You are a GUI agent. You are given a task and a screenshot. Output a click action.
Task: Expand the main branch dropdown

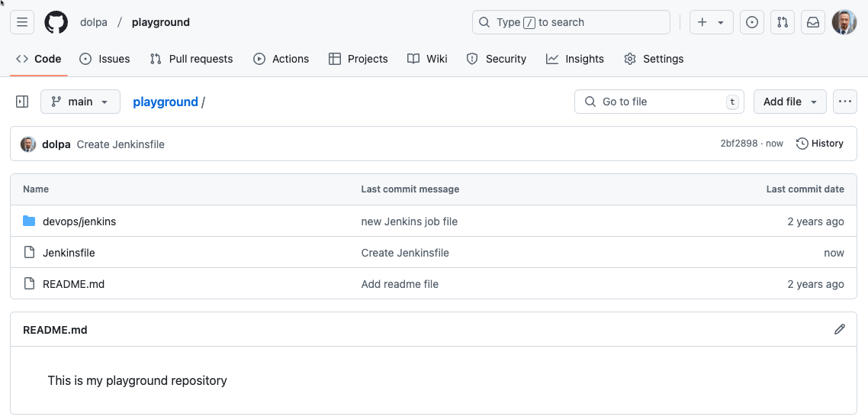pos(80,102)
